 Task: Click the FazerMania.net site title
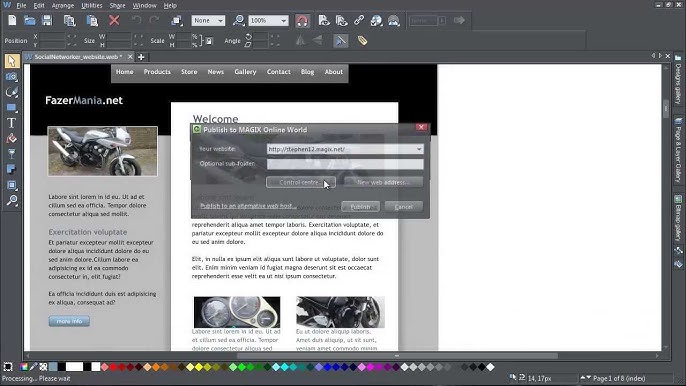coord(84,100)
